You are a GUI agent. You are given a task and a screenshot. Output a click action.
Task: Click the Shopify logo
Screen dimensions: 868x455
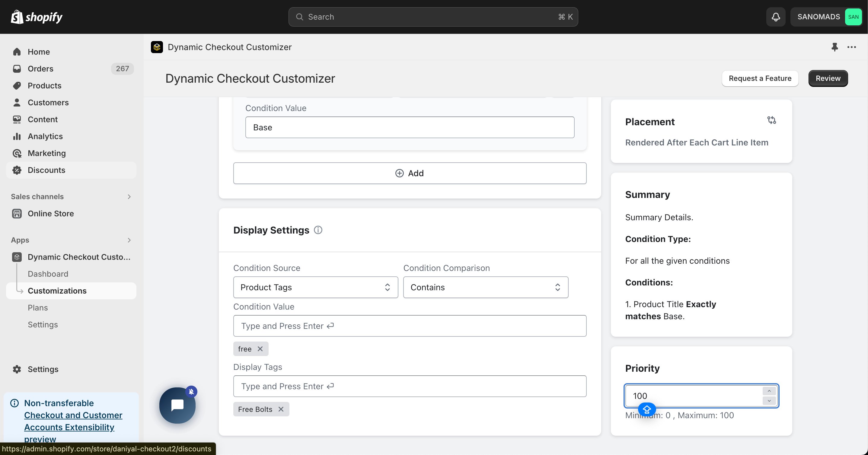point(37,17)
